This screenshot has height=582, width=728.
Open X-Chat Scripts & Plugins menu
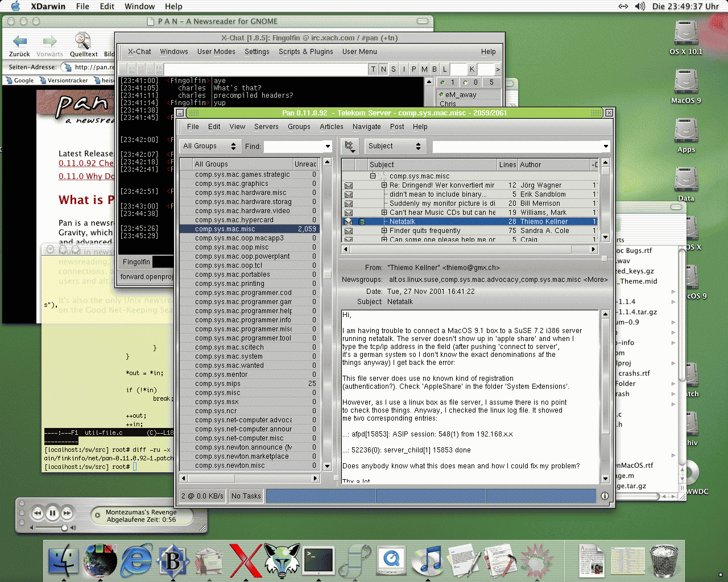pos(306,52)
